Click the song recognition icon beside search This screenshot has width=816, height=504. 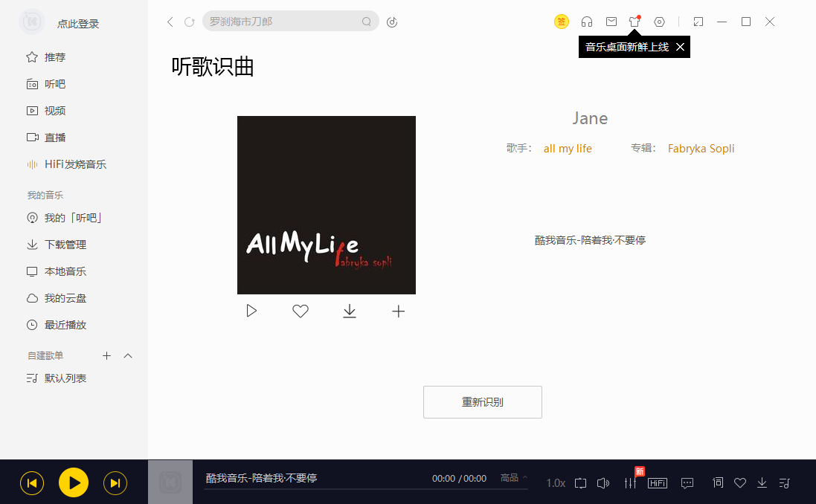(x=392, y=22)
